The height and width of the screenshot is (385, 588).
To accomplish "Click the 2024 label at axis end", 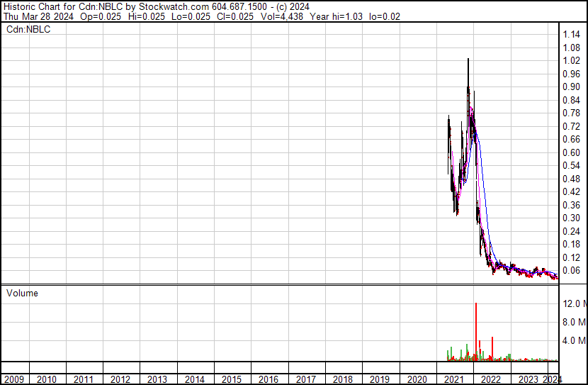I will (x=553, y=379).
